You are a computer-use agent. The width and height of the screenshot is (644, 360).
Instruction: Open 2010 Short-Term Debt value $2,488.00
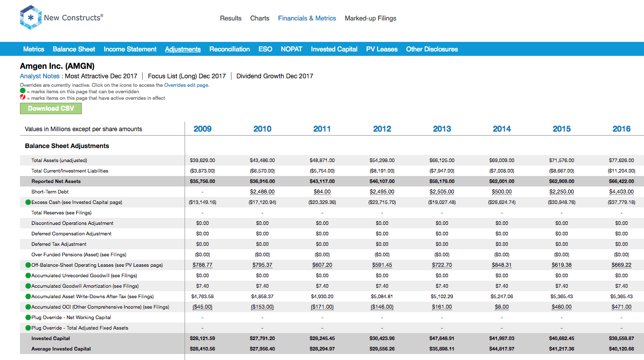pos(262,192)
